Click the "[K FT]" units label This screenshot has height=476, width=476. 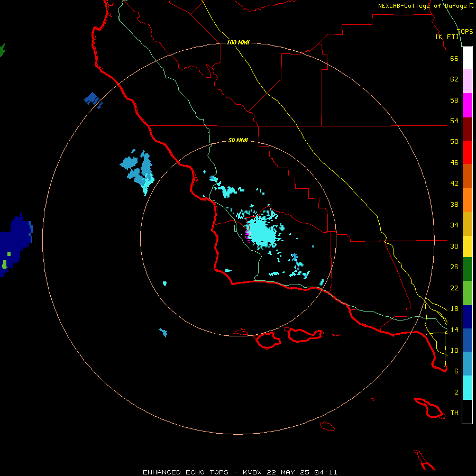[447, 36]
